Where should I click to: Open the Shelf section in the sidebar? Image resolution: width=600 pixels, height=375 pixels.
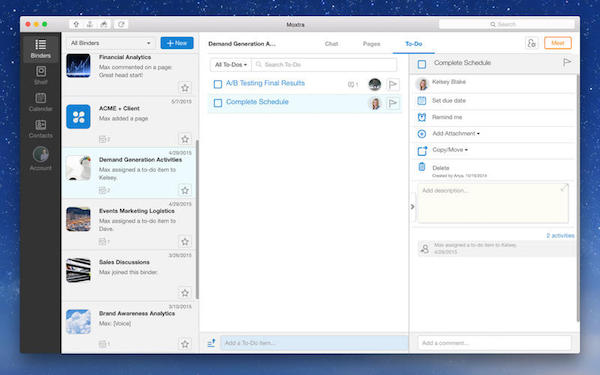tap(41, 75)
